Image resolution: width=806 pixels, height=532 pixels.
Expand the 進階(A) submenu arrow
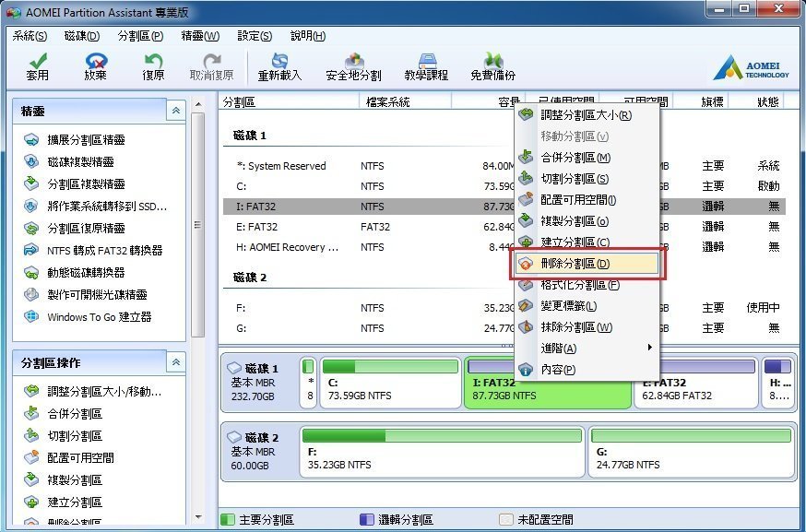[650, 348]
